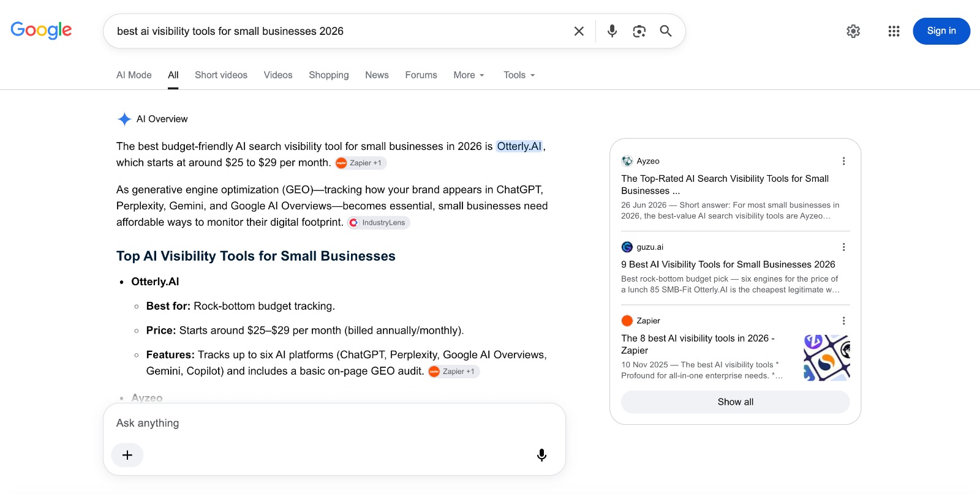Click the Zapier article thumbnail image
980x494 pixels.
pyautogui.click(x=827, y=357)
